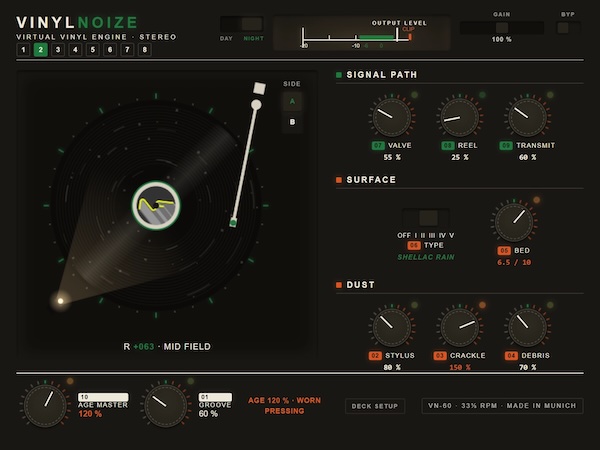Viewport: 600px width, 450px height.
Task: Toggle the Day/Night theme switch
Action: [x=242, y=24]
